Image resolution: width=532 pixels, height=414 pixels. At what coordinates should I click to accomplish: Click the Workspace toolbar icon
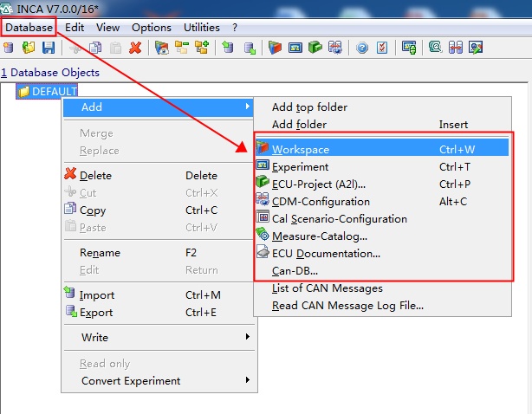coord(275,48)
